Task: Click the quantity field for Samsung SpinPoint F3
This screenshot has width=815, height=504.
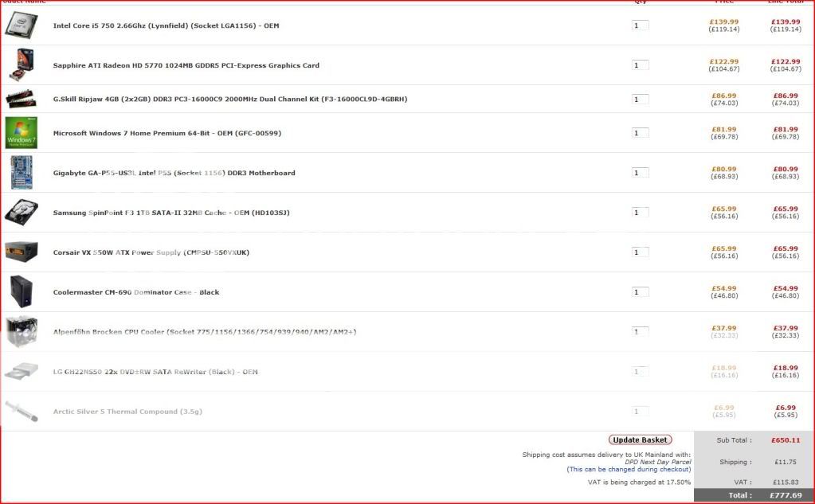Action: click(640, 213)
